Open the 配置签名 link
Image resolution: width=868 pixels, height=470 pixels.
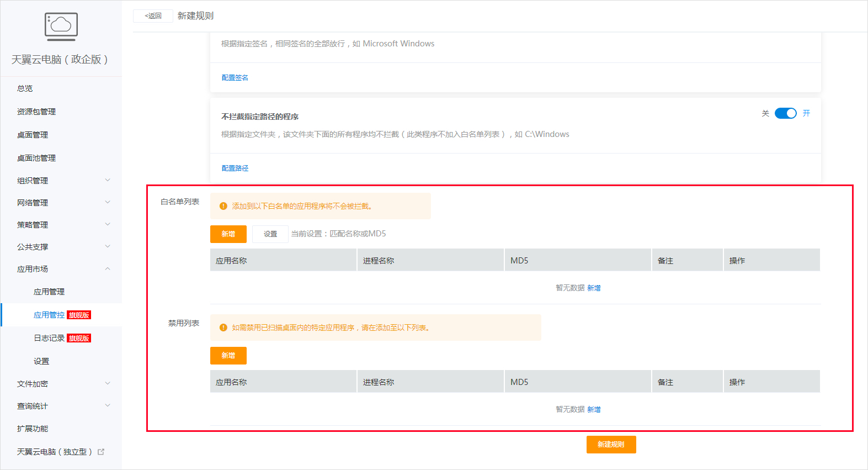(235, 78)
